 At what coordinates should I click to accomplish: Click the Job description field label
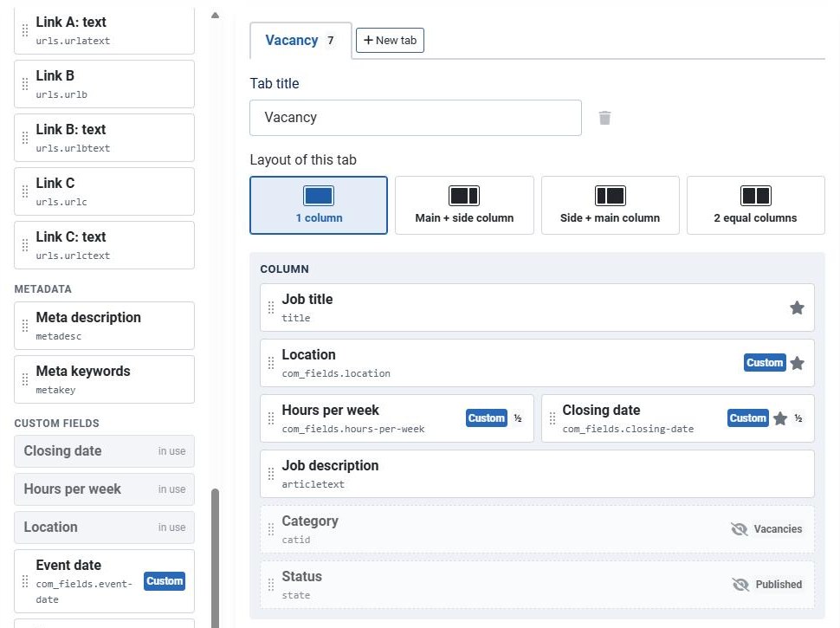click(x=330, y=466)
